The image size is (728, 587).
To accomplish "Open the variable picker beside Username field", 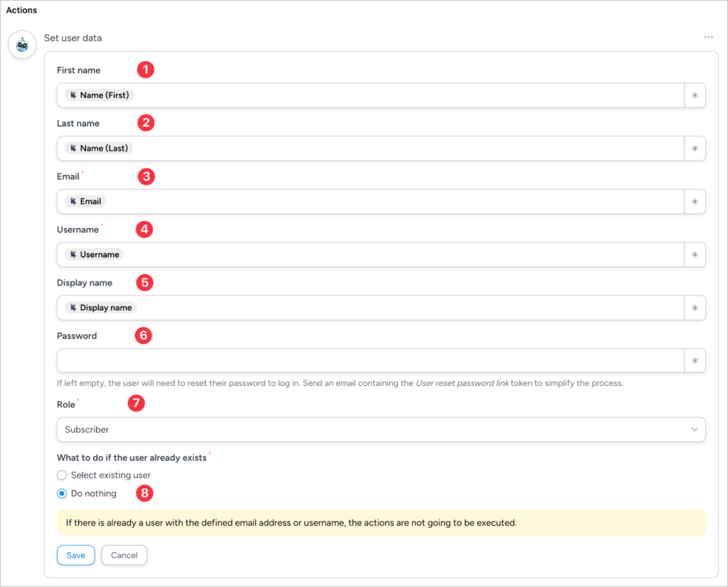I will [695, 254].
